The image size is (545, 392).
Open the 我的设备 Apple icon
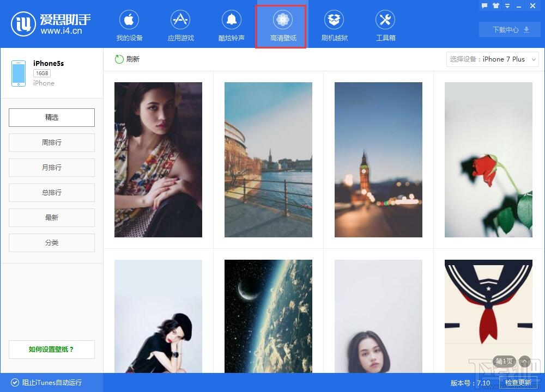point(129,20)
